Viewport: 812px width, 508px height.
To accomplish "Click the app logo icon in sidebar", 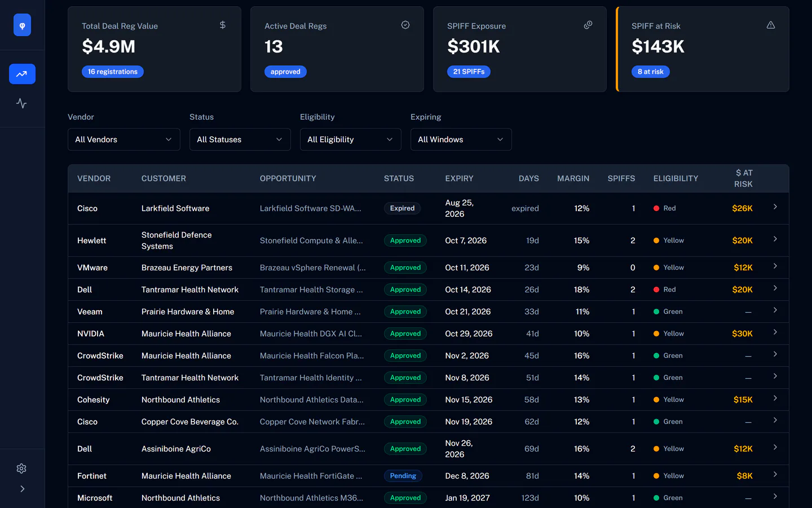I will point(22,25).
